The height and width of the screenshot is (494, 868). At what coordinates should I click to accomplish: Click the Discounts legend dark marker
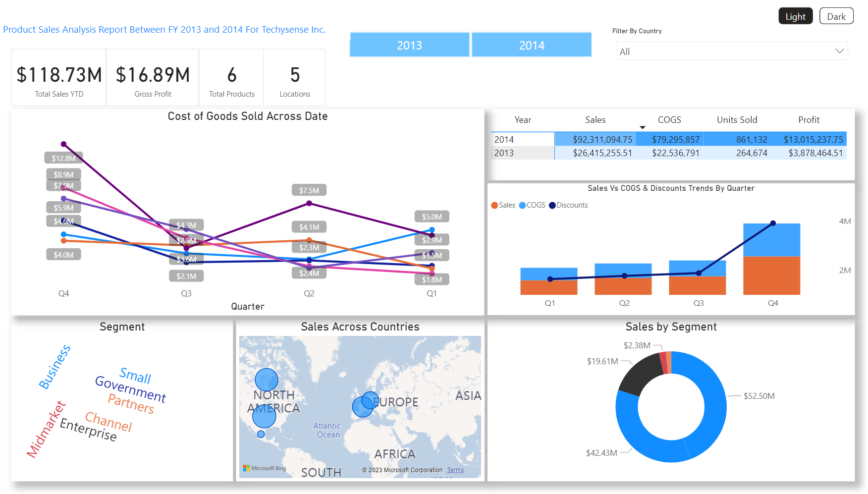(x=552, y=206)
